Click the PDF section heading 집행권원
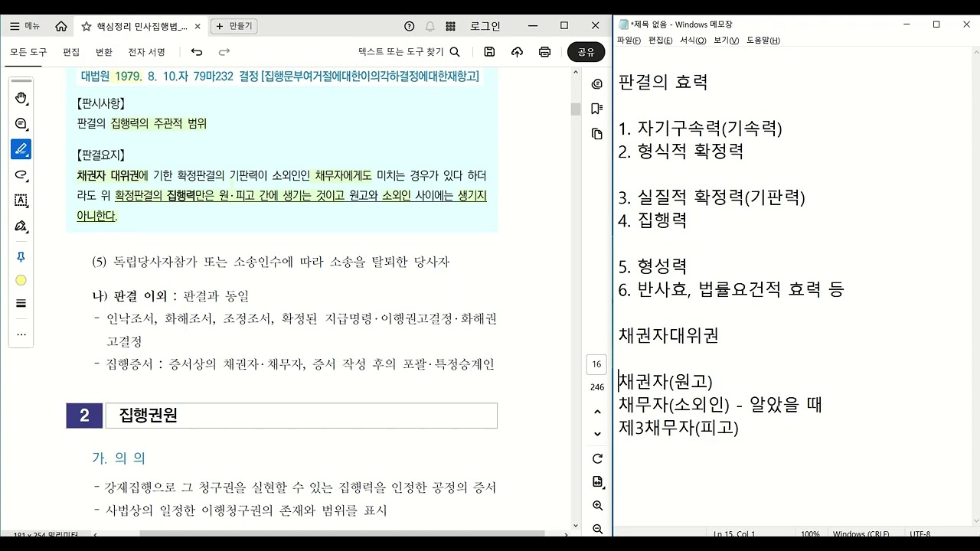The width and height of the screenshot is (980, 551). click(x=149, y=416)
